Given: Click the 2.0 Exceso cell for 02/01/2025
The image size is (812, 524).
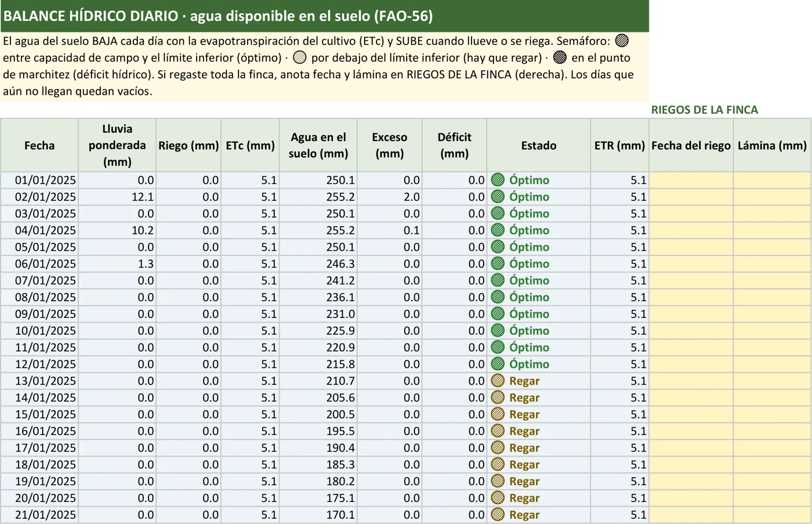Looking at the screenshot, I should 390,197.
